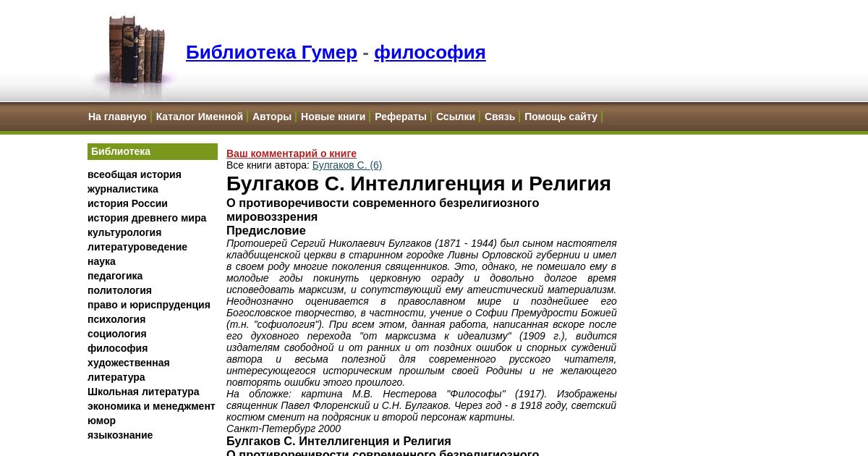
Task: Select философия in the sidebar list
Action: click(x=118, y=348)
